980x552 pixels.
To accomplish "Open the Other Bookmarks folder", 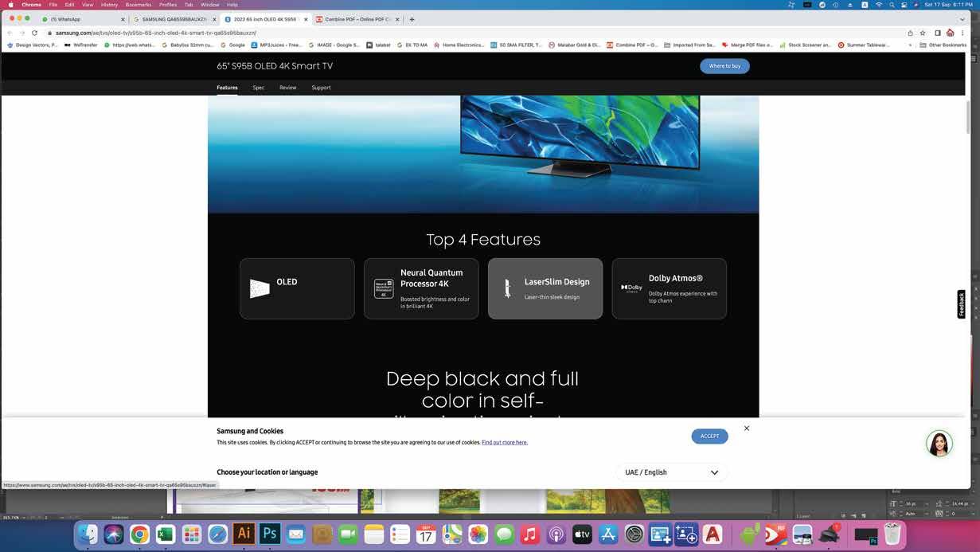I will point(943,45).
